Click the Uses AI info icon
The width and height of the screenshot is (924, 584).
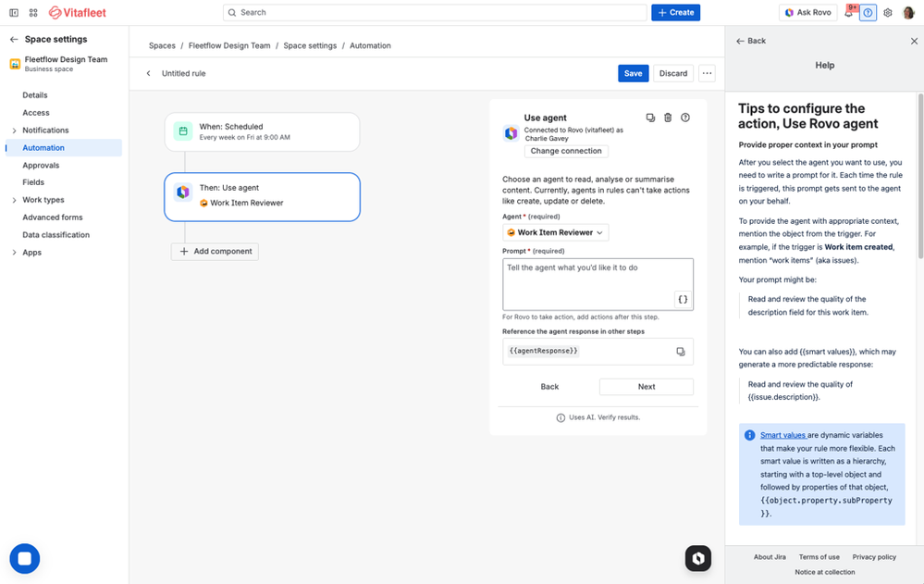point(561,417)
